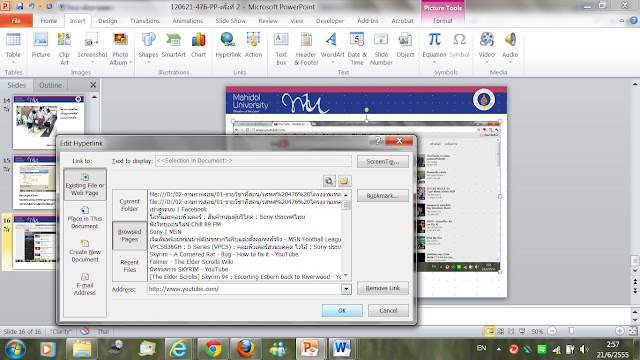The image size is (640, 360).
Task: Switch to the Outline pane tab
Action: (x=50, y=85)
